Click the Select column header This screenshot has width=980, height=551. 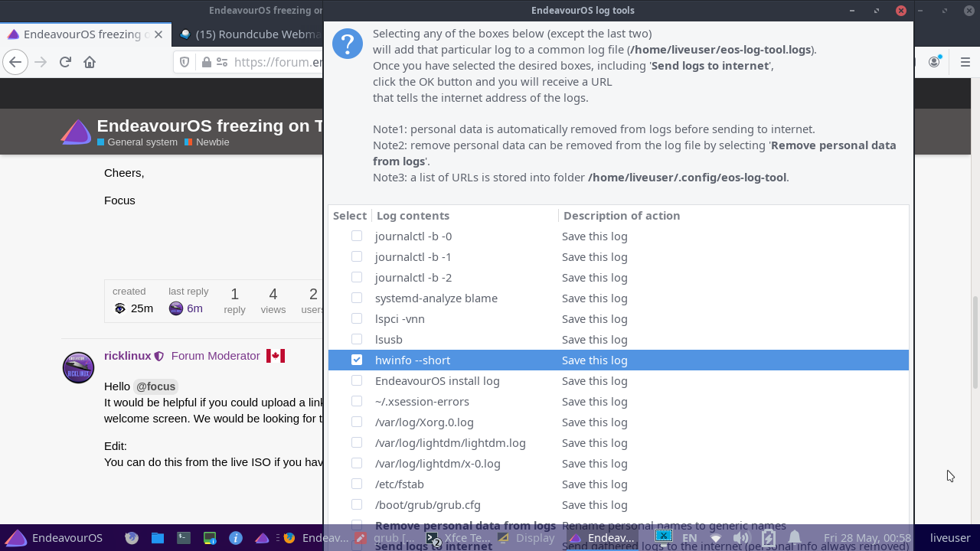[350, 216]
